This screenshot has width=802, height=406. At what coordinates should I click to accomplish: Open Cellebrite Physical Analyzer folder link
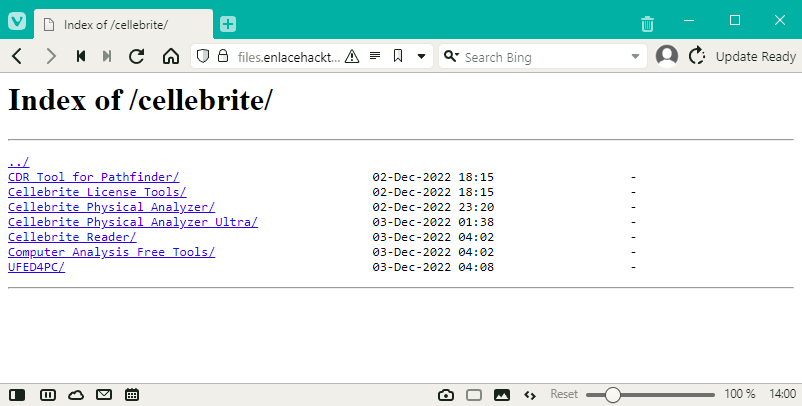coord(112,207)
